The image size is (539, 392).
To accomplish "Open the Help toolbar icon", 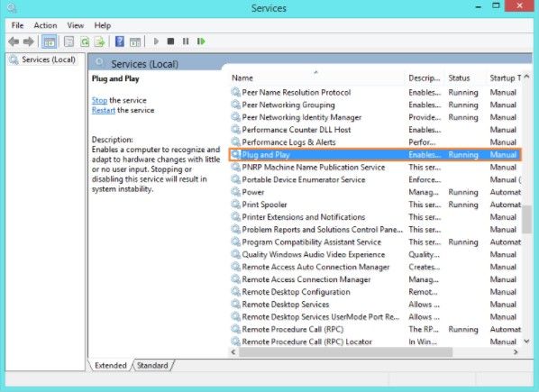I will tap(120, 41).
